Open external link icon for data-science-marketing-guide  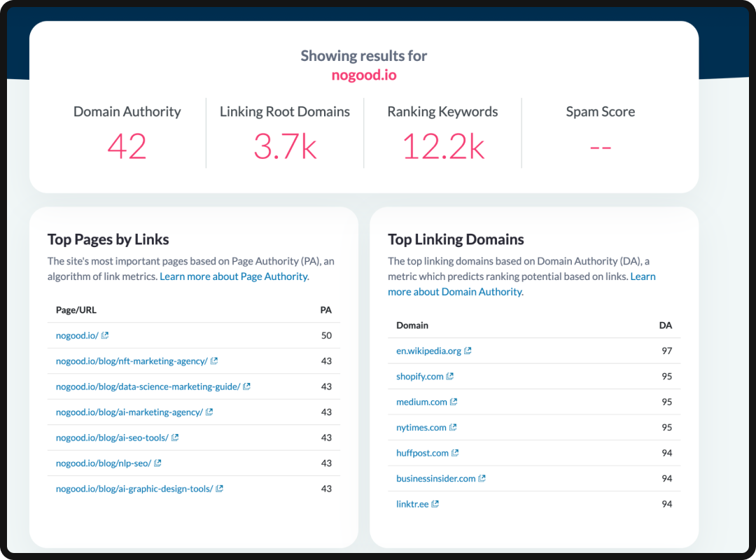(247, 386)
